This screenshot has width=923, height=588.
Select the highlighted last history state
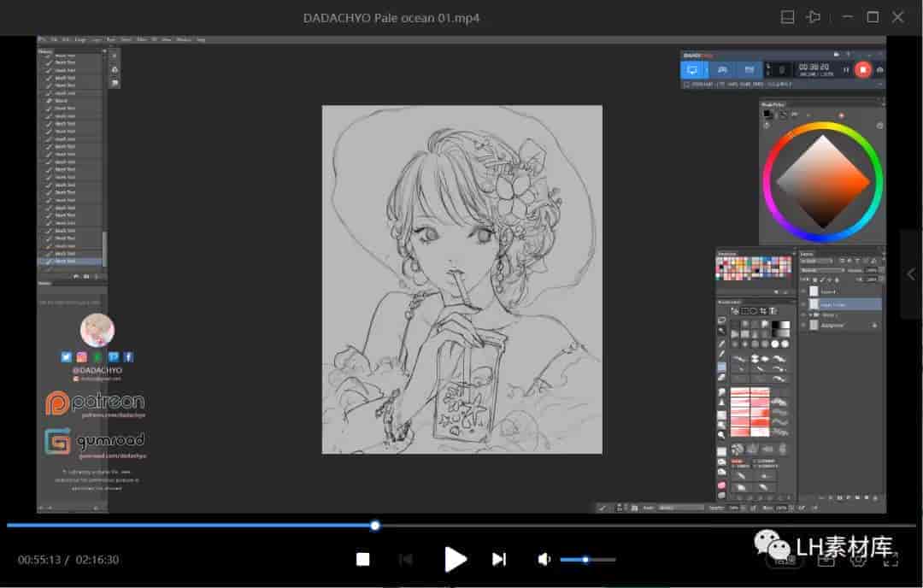71,262
